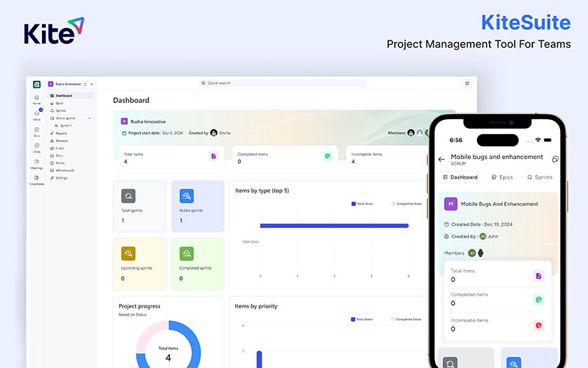
Task: Collapse the Active sprints chevron
Action: (90, 118)
